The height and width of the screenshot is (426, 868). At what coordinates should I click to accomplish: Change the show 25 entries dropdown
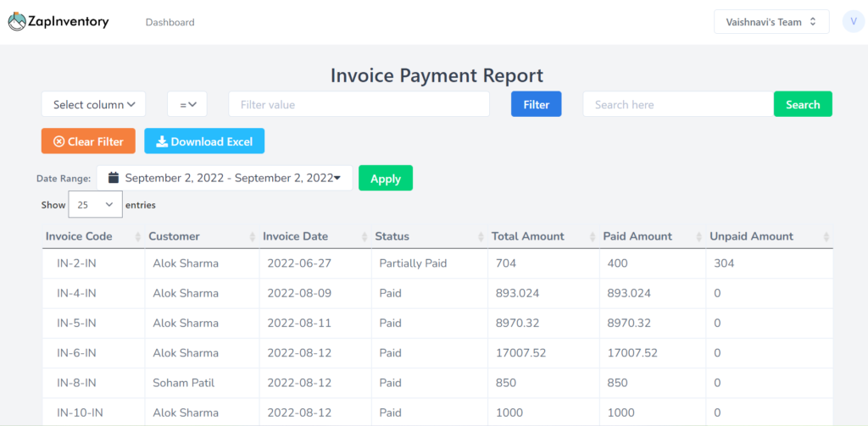95,205
